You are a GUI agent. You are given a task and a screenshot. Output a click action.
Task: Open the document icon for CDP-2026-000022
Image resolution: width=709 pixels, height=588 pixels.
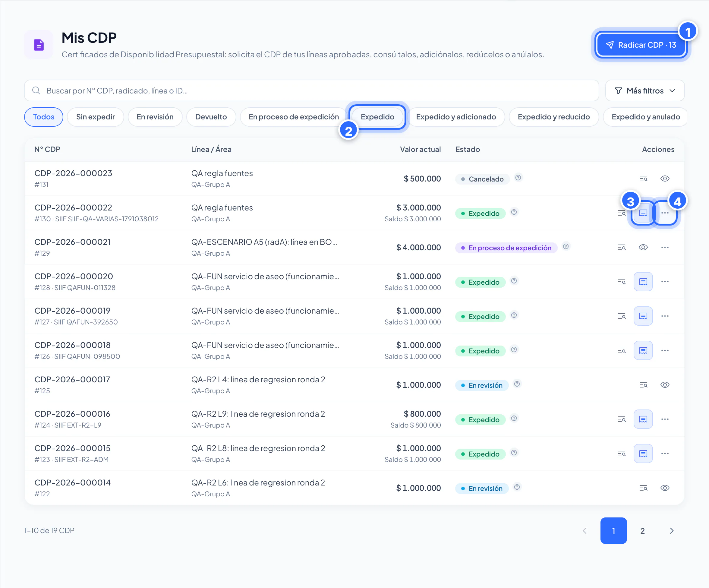click(x=643, y=213)
